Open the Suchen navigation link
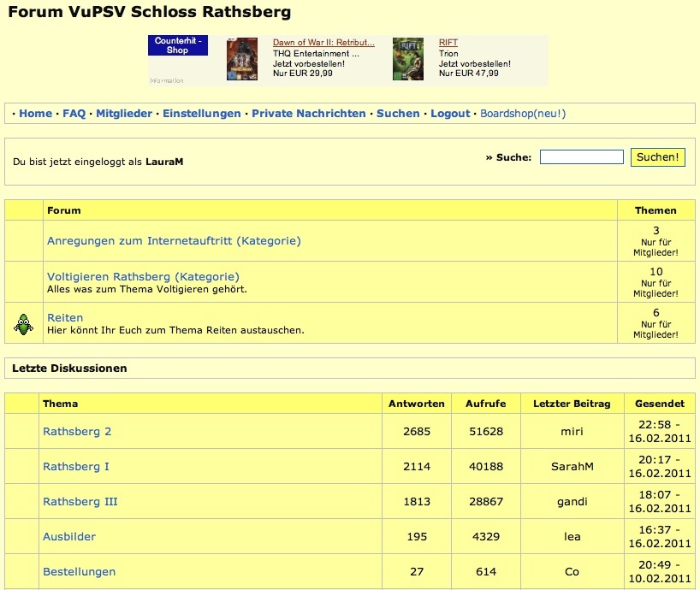The width and height of the screenshot is (700, 590). [398, 113]
